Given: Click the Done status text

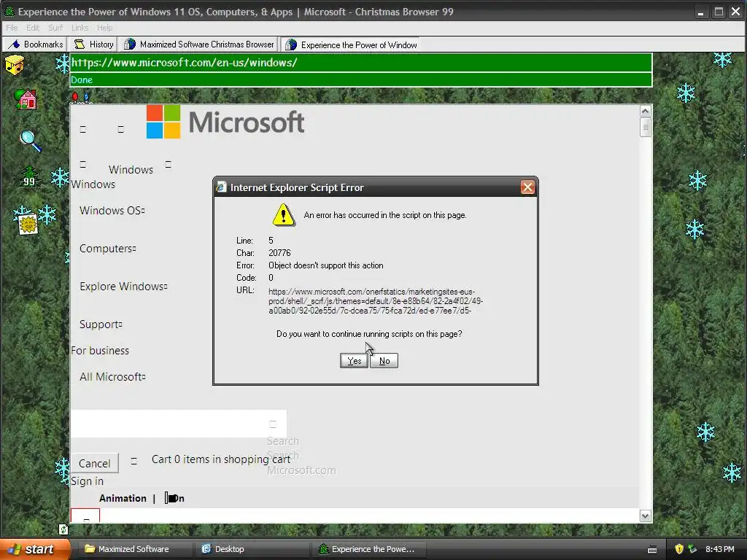Looking at the screenshot, I should pyautogui.click(x=82, y=80).
